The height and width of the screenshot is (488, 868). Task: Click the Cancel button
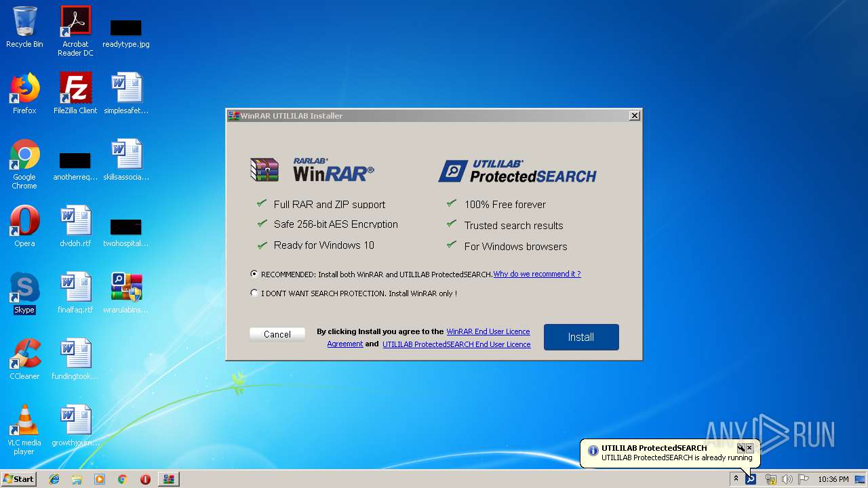coord(277,334)
